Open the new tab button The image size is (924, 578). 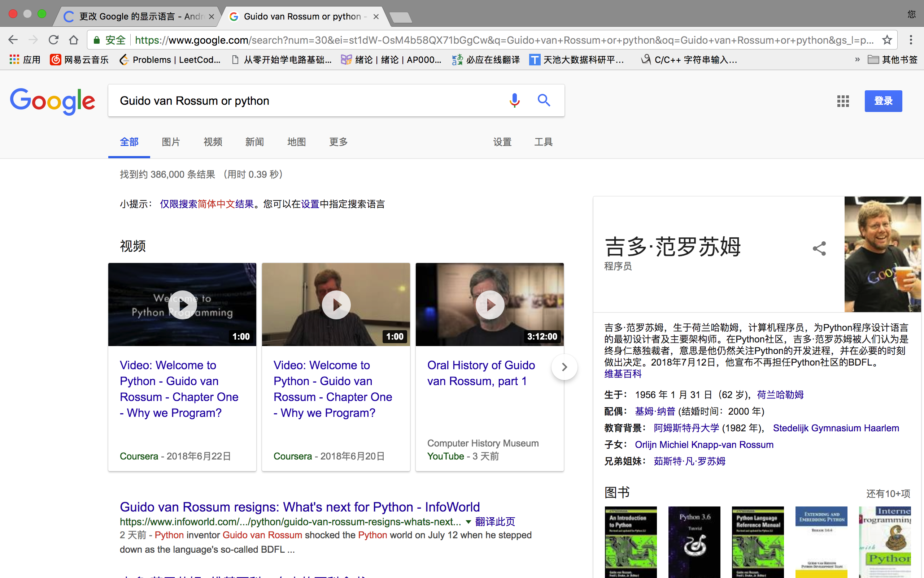401,17
